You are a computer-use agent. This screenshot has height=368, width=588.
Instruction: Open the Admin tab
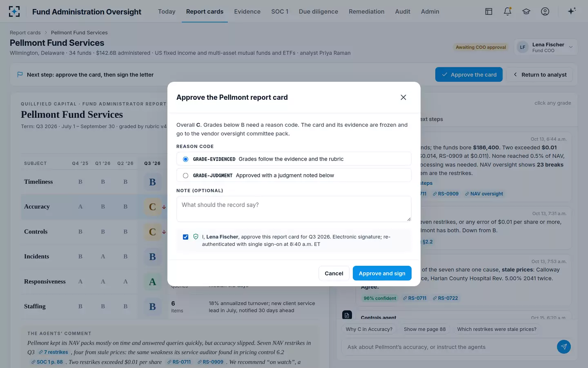[430, 11]
